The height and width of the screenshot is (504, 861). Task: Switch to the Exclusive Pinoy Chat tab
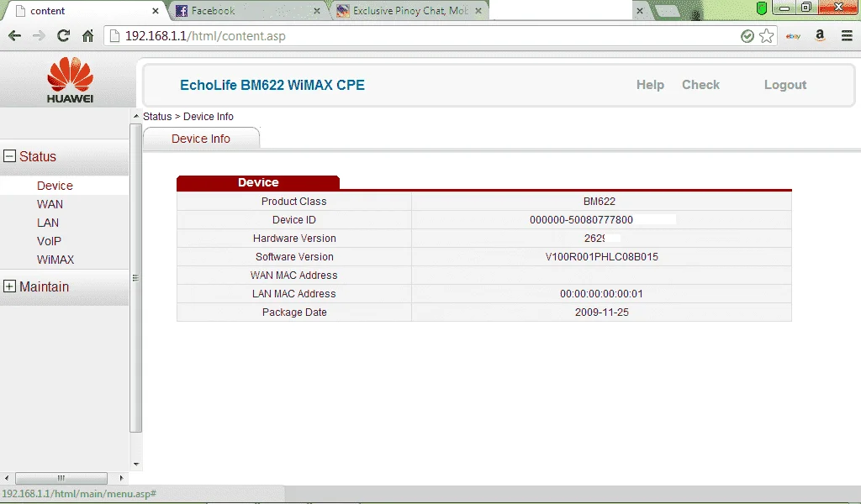[x=409, y=10]
